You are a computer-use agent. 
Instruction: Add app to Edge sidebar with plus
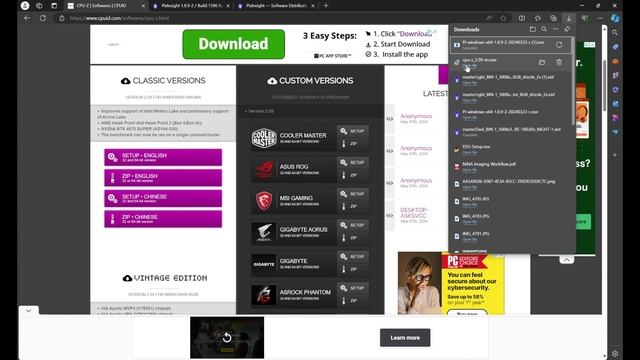615,155
